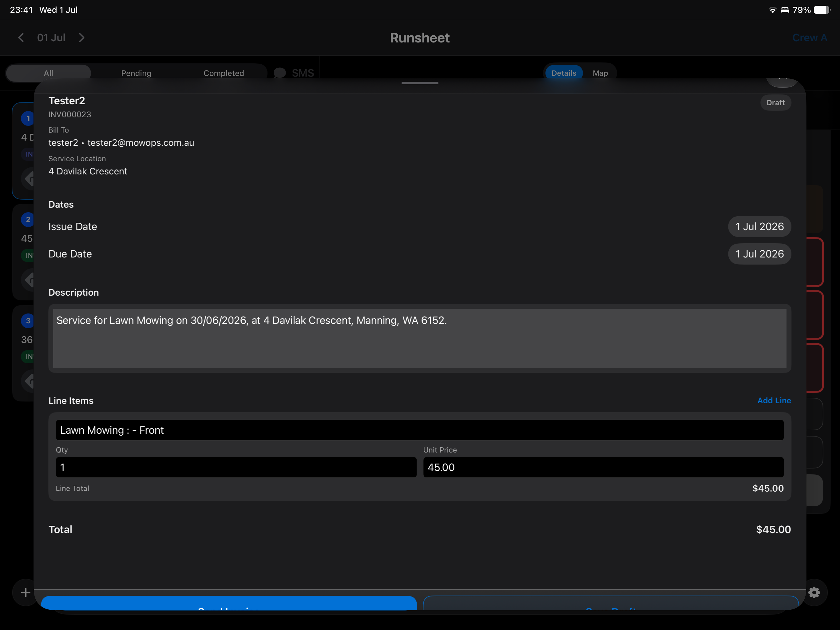Change the Issue Date 1 Jul 2026

[759, 226]
